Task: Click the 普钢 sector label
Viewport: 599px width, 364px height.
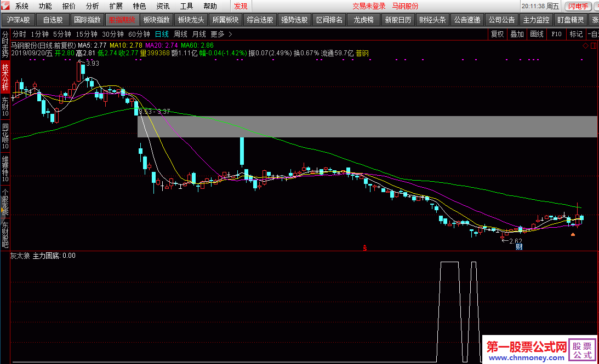Action: coord(362,53)
